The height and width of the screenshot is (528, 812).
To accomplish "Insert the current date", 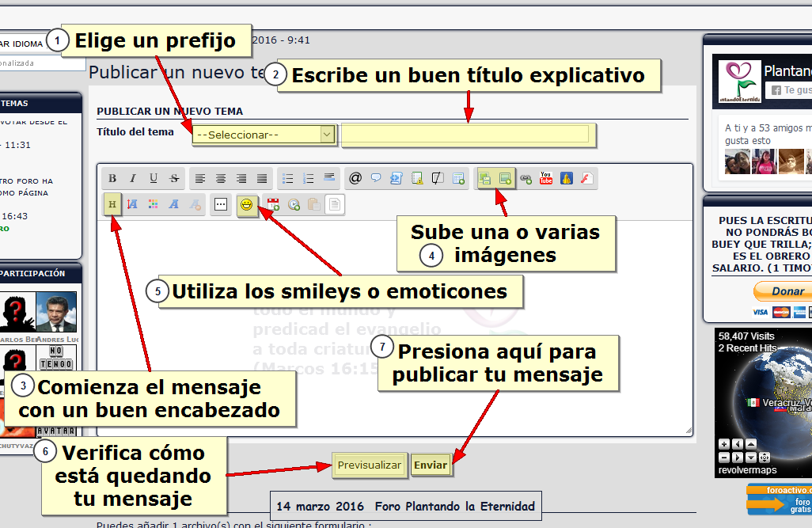I will [x=273, y=204].
